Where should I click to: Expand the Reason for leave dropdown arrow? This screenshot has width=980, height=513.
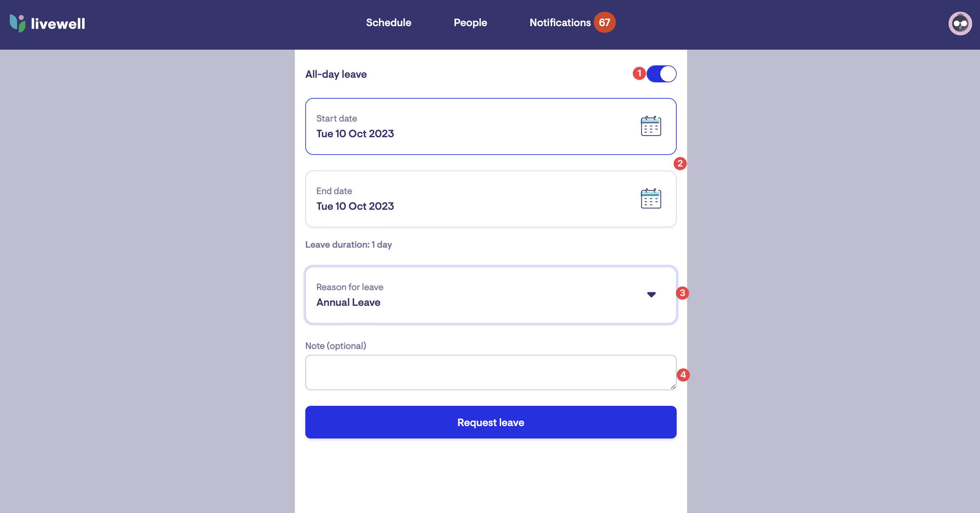click(651, 295)
